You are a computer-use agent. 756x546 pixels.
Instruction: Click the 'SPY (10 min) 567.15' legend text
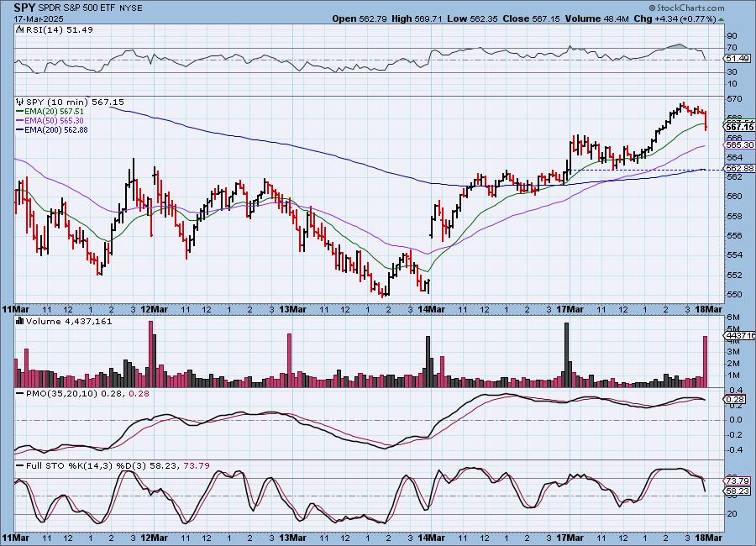click(75, 102)
